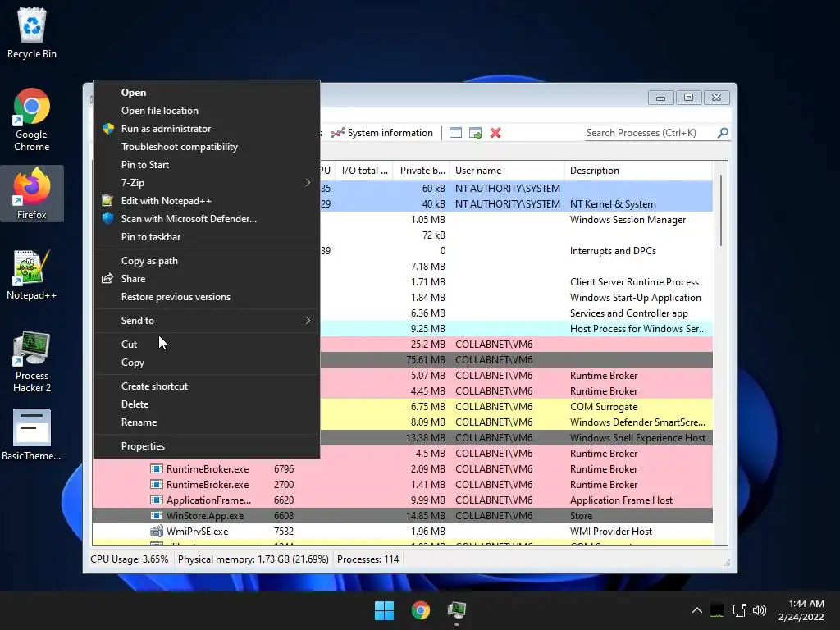Image resolution: width=840 pixels, height=630 pixels.
Task: Click the ApplicationFrame process icon
Action: (157, 500)
